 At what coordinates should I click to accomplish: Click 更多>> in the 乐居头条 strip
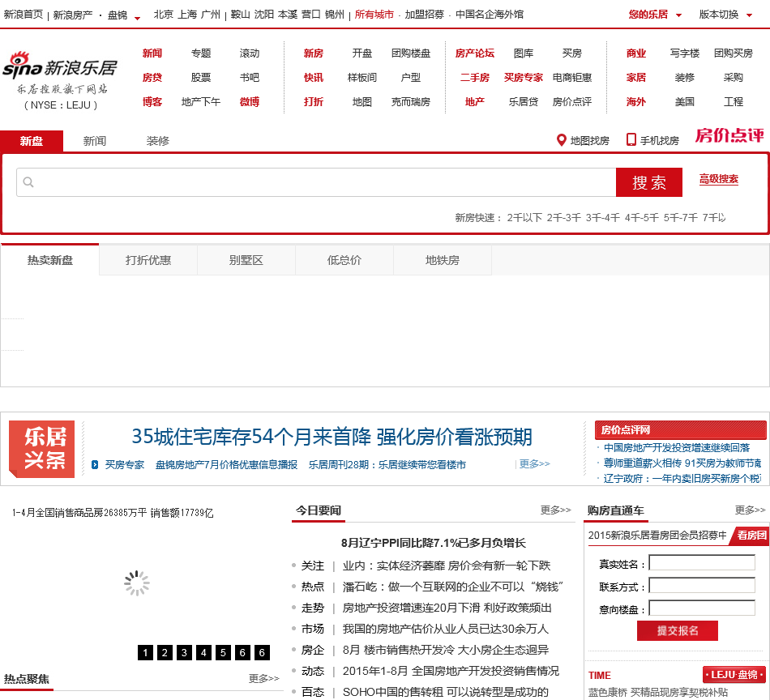point(535,463)
